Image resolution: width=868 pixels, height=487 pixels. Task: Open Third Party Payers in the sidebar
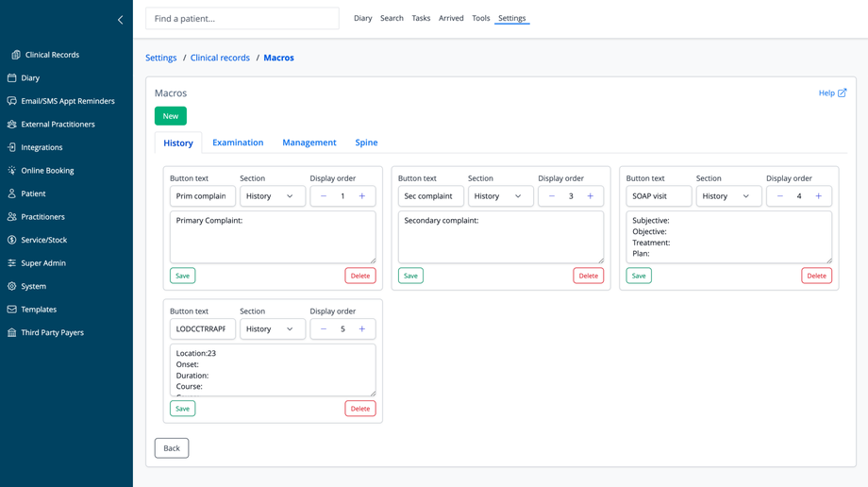click(52, 332)
